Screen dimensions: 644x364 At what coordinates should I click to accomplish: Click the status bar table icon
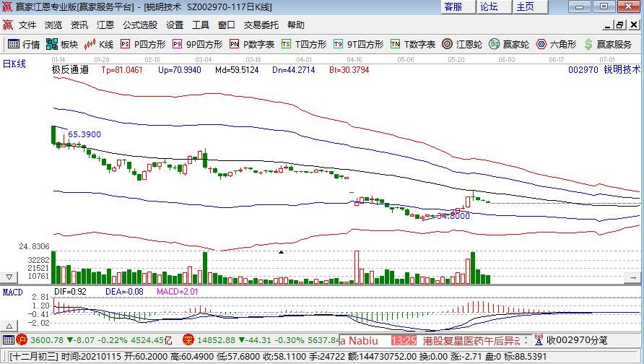(x=8, y=339)
